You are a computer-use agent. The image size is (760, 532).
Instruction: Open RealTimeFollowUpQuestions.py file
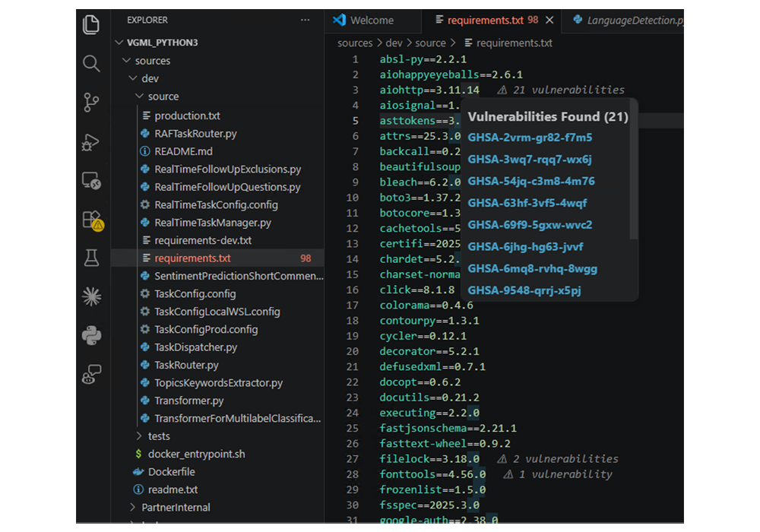coord(227,187)
